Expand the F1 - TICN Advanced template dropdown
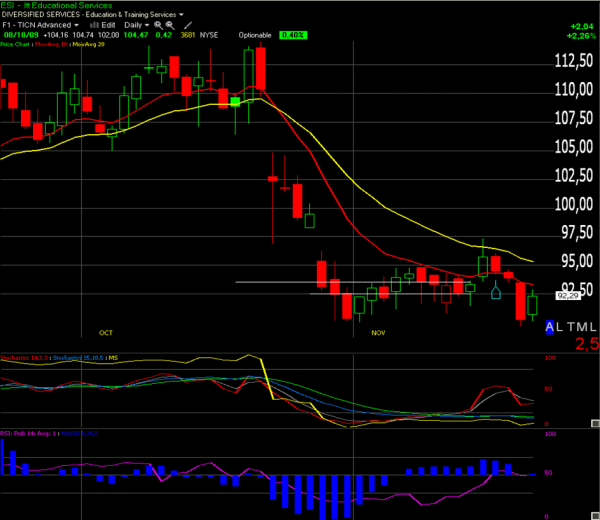 tap(41, 25)
